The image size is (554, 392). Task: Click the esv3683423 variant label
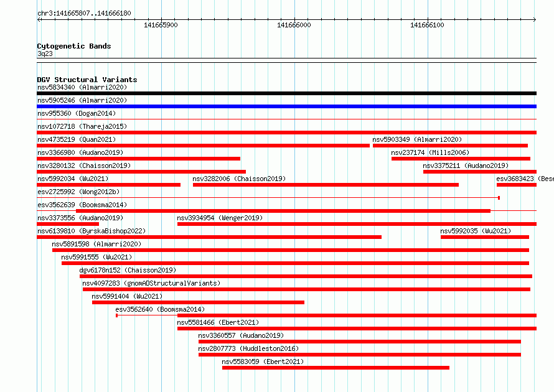(x=525, y=179)
